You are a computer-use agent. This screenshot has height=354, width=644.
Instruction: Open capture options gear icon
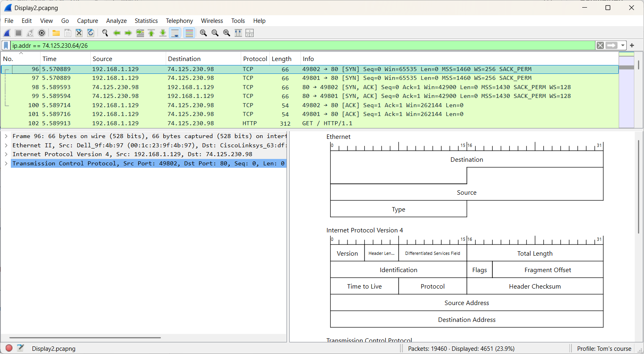point(42,33)
